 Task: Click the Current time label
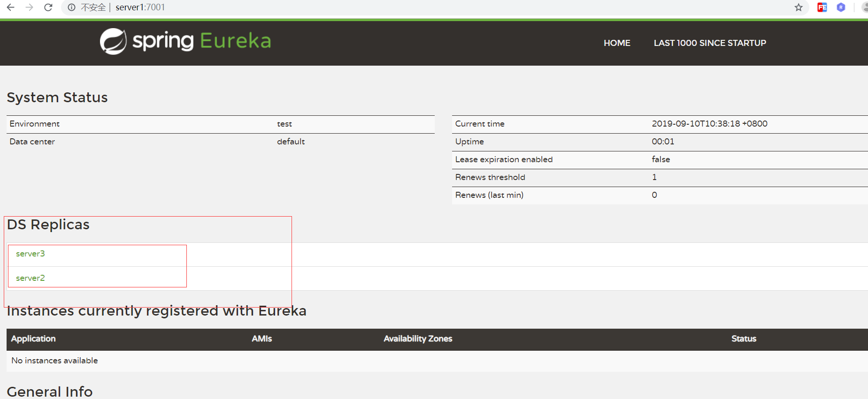pos(480,124)
